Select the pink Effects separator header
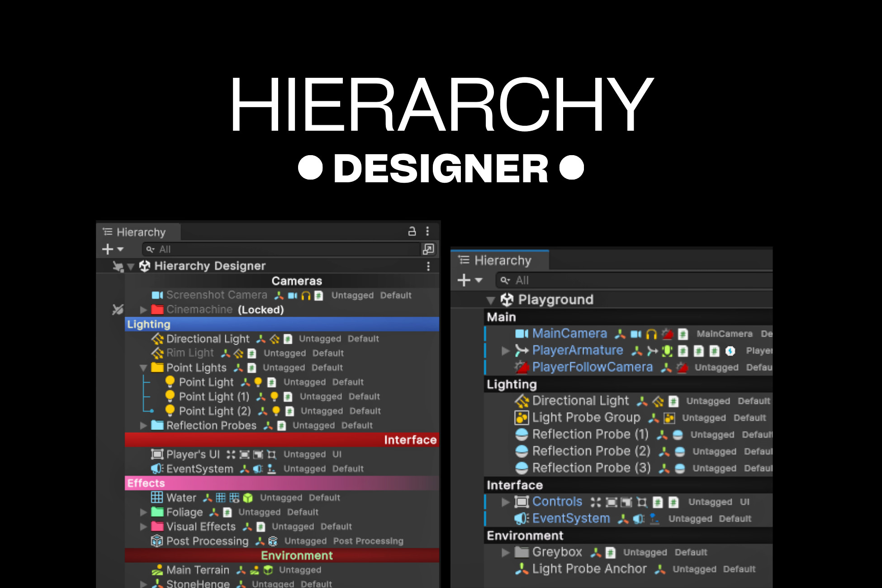This screenshot has width=882, height=588. tap(282, 483)
